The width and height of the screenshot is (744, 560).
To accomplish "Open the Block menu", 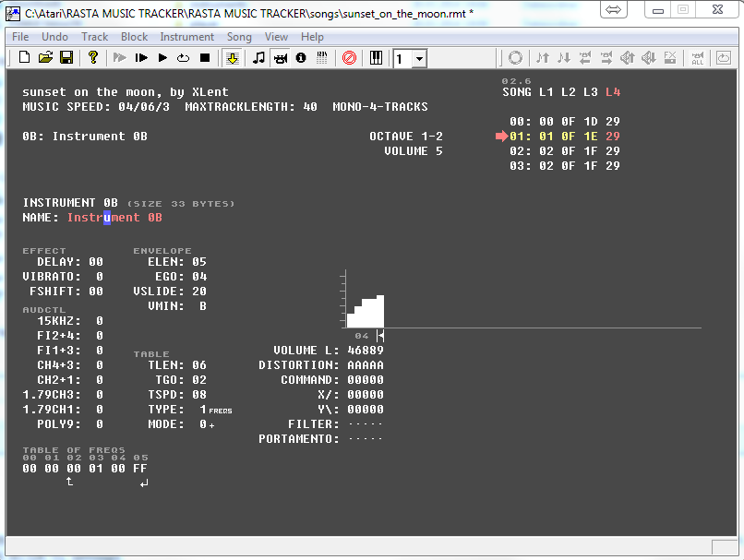I will [x=134, y=37].
